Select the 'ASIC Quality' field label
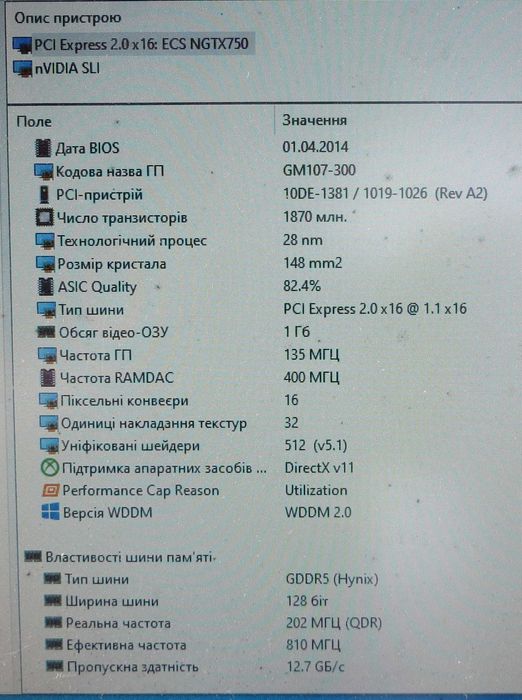The width and height of the screenshot is (522, 700). click(x=97, y=287)
